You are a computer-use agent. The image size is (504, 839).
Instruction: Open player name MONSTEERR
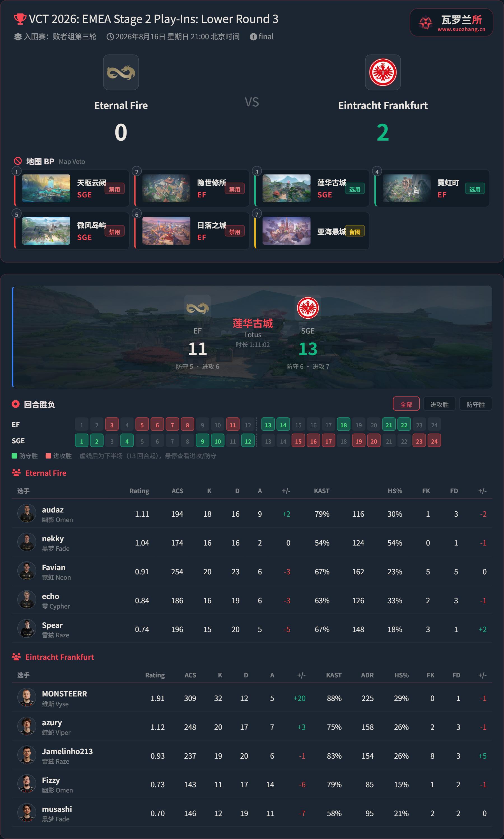(x=64, y=694)
